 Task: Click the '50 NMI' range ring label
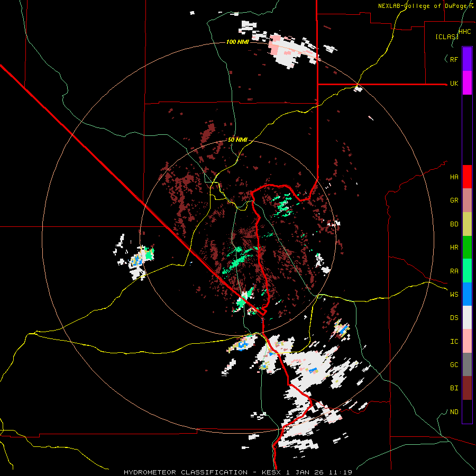pos(237,140)
